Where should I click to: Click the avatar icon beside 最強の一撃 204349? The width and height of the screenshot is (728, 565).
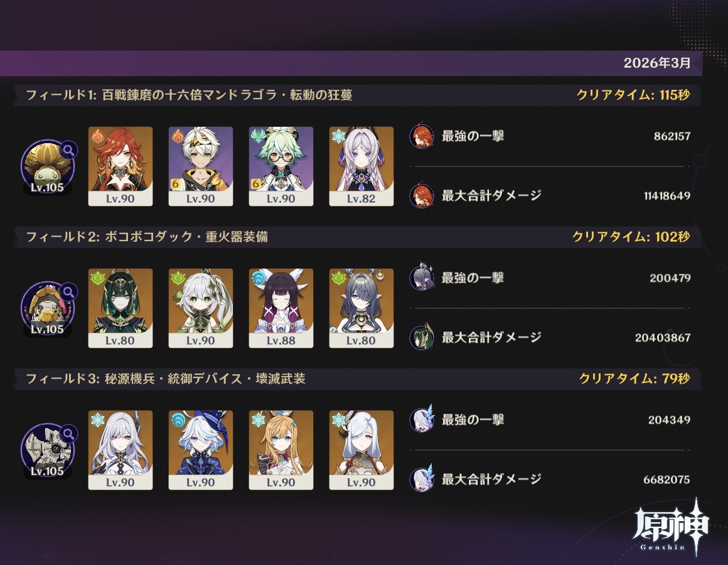[422, 420]
